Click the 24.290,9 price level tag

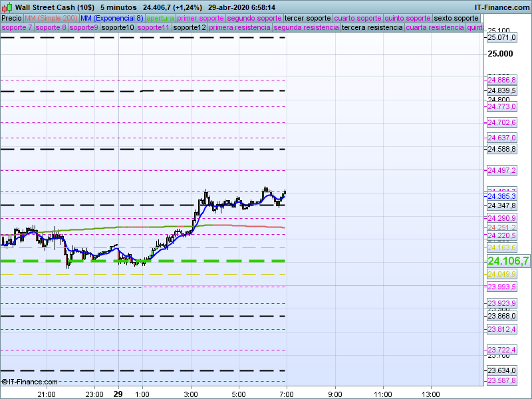502,218
